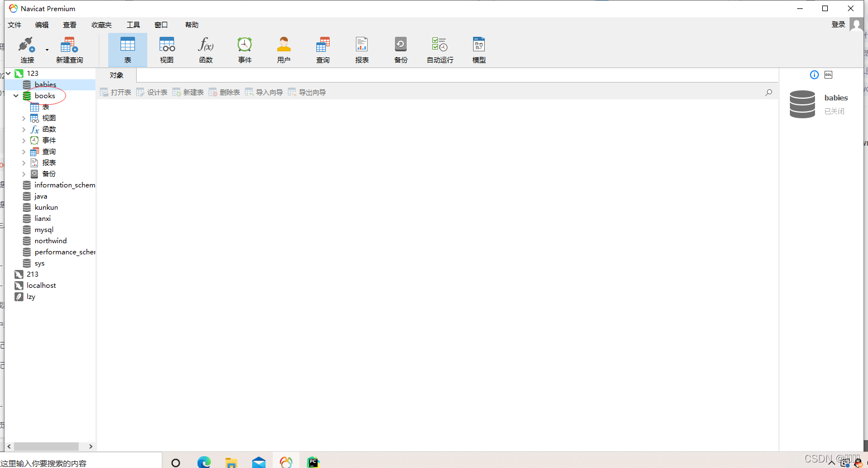Select the babies database

[45, 85]
